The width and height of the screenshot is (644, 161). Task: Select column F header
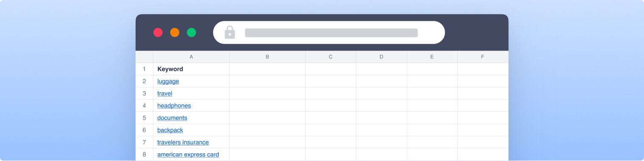483,56
